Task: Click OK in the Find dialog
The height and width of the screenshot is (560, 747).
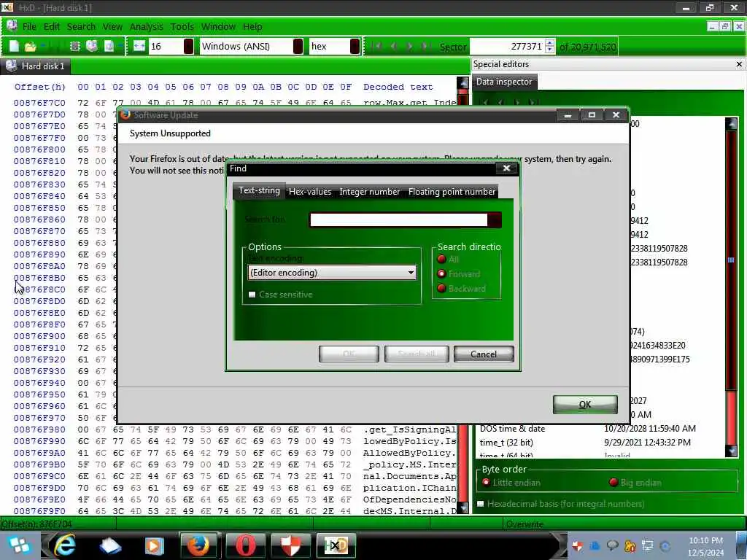Action: click(x=349, y=354)
